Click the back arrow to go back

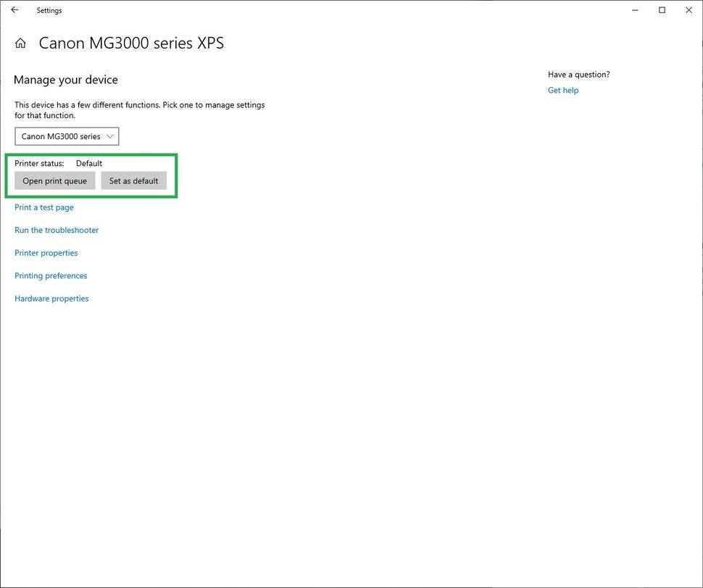click(14, 10)
